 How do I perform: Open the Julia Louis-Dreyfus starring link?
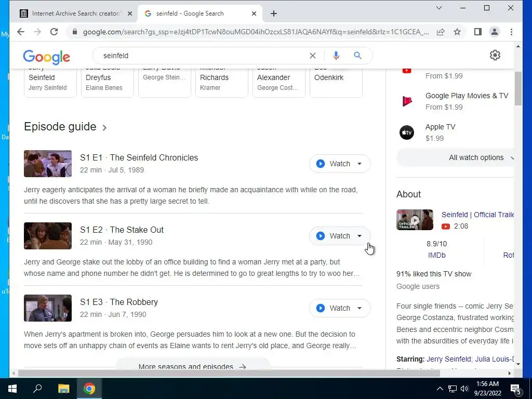point(495,359)
